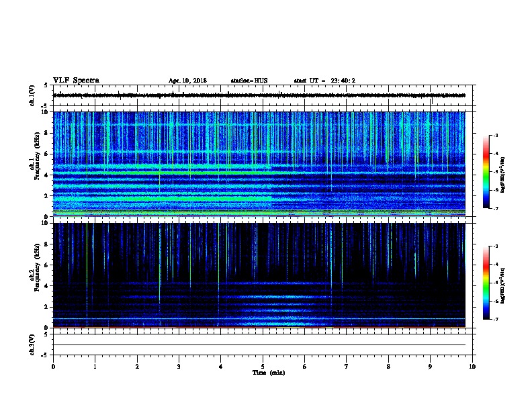This screenshot has width=532, height=411.
Task: Click the time axis tick label "7"
Action: point(347,367)
